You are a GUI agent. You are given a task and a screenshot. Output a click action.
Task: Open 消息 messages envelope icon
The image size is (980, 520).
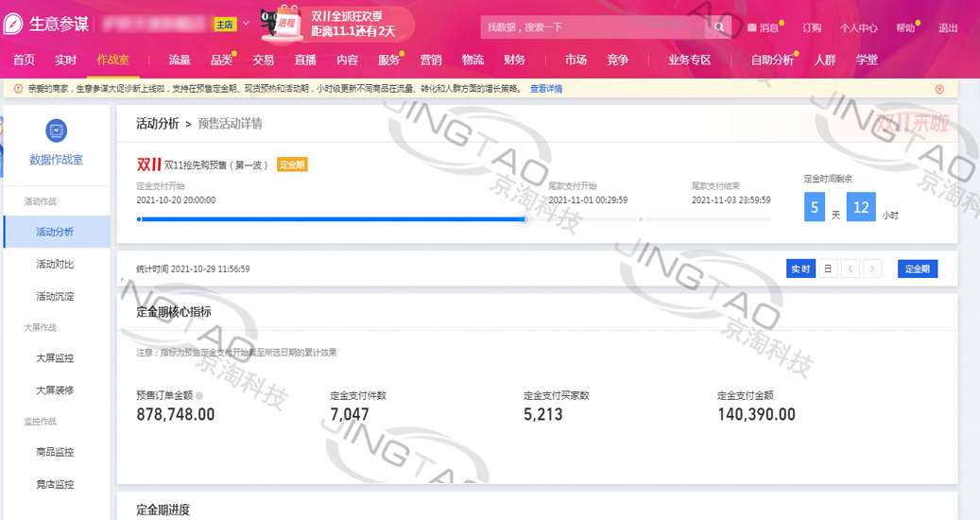click(x=752, y=27)
